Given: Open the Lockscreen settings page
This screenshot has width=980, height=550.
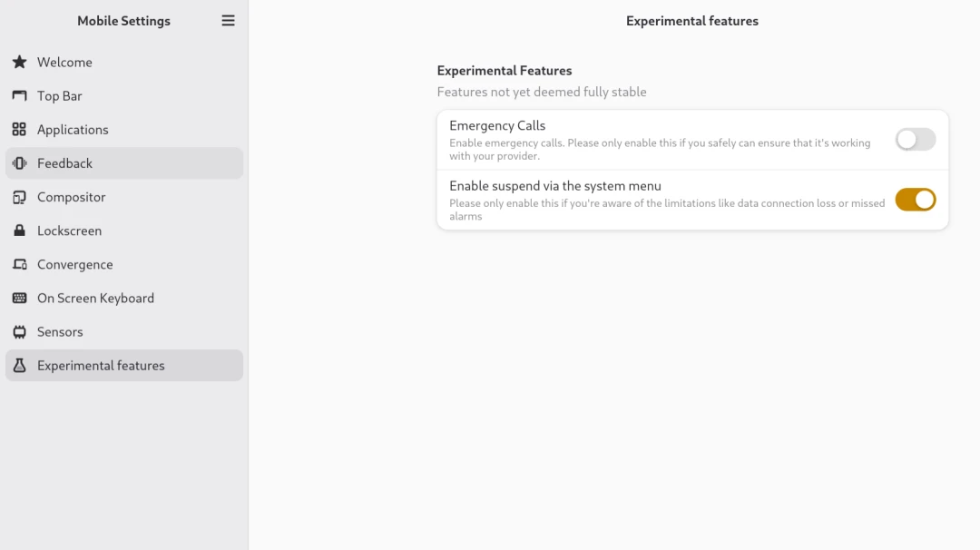Looking at the screenshot, I should point(69,231).
